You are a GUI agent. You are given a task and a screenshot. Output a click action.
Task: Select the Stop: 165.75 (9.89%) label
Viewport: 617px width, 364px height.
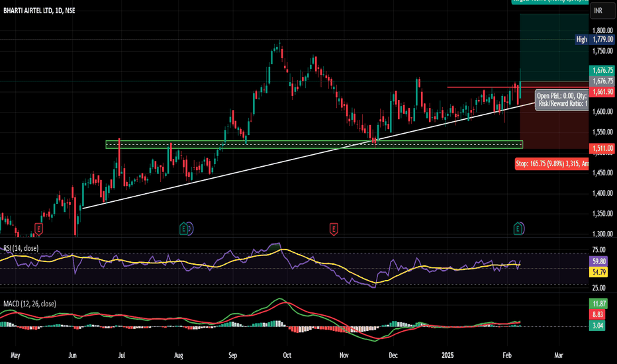[552, 163]
